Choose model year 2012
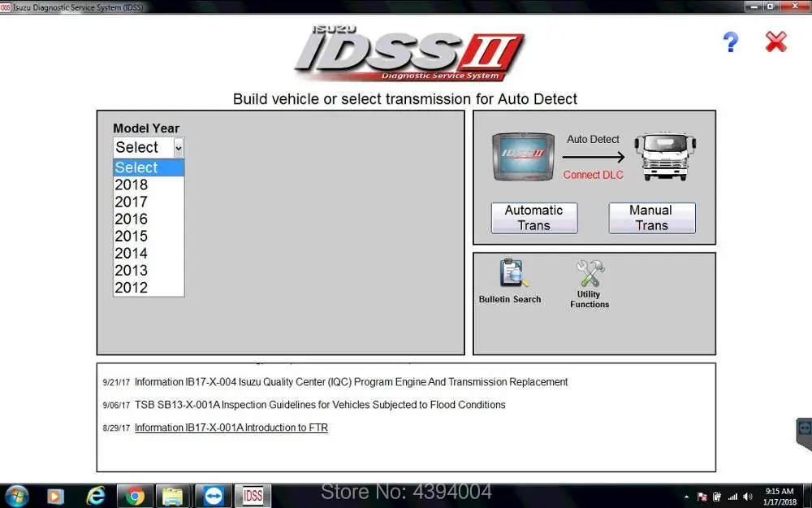Viewport: 812px width, 508px height. pos(149,287)
